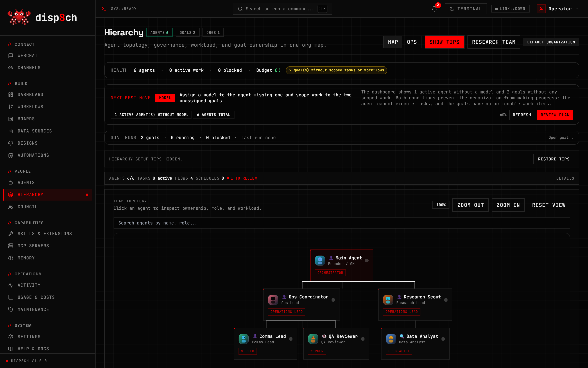Click the Activity pulse icon
The height and width of the screenshot is (368, 588).
coord(11,285)
